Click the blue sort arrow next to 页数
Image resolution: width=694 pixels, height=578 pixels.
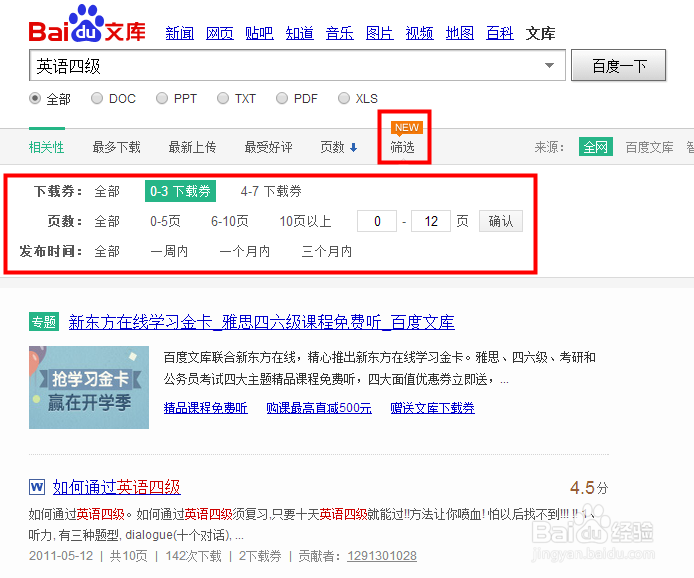click(x=353, y=147)
